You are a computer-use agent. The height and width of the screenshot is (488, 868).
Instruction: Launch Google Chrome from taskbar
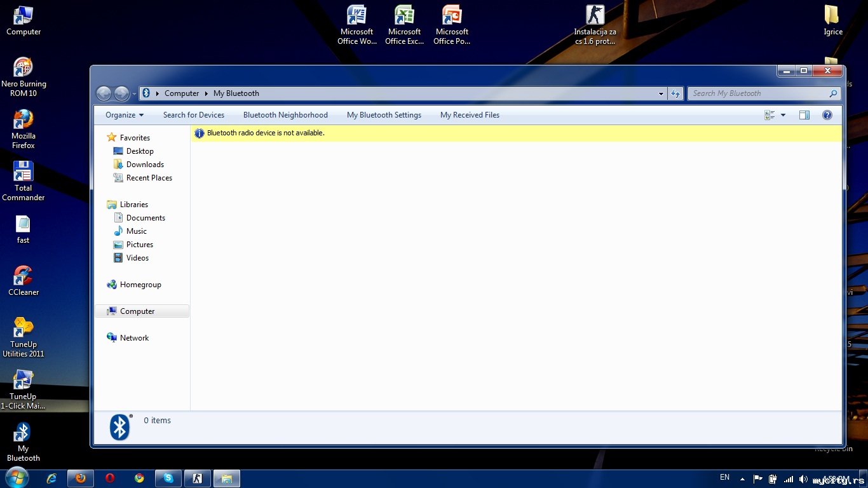[x=139, y=478]
